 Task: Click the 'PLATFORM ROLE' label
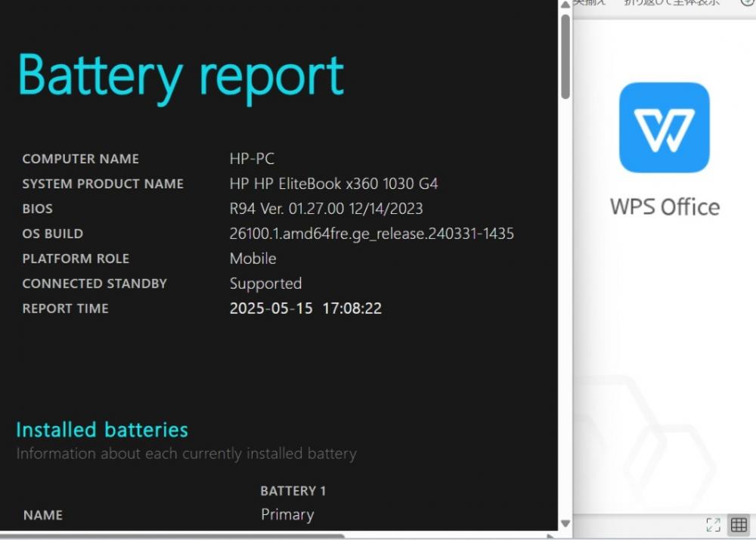(x=76, y=259)
